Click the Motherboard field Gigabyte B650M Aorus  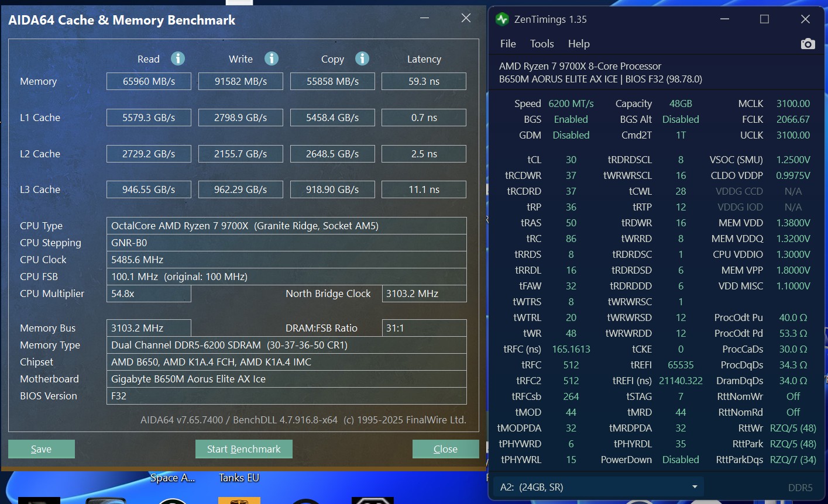pos(286,379)
